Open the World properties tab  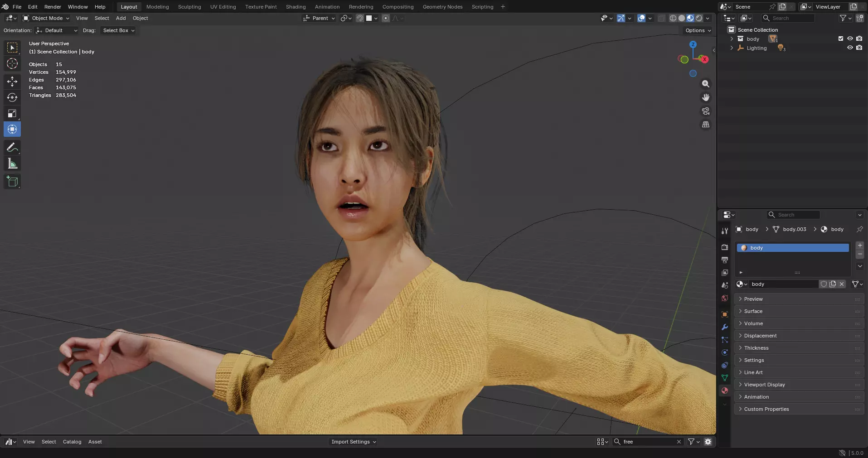pyautogui.click(x=725, y=298)
